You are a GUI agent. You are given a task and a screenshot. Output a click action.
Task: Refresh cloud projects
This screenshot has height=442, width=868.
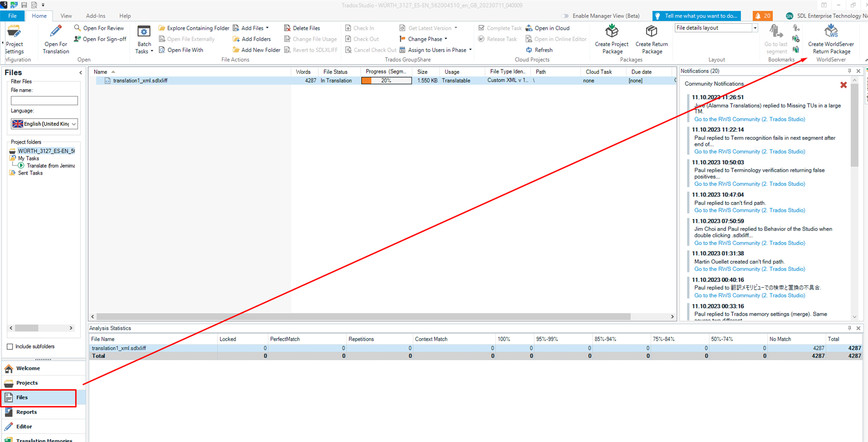[539, 50]
